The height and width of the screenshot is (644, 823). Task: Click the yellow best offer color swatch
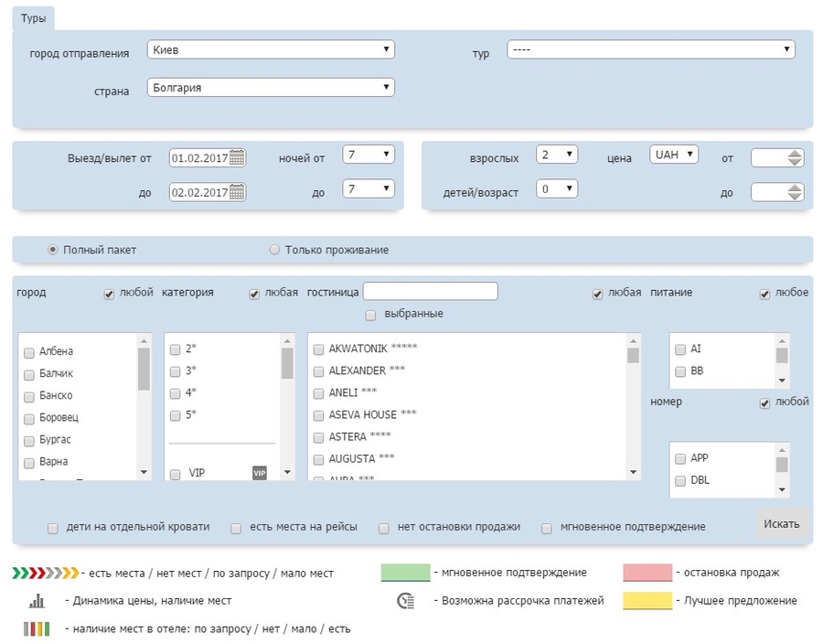[647, 600]
